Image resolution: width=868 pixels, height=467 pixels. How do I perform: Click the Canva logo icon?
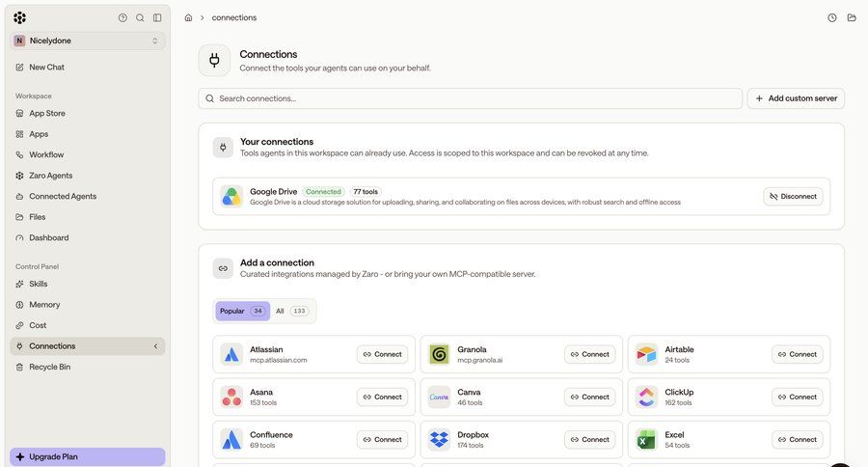click(x=439, y=397)
